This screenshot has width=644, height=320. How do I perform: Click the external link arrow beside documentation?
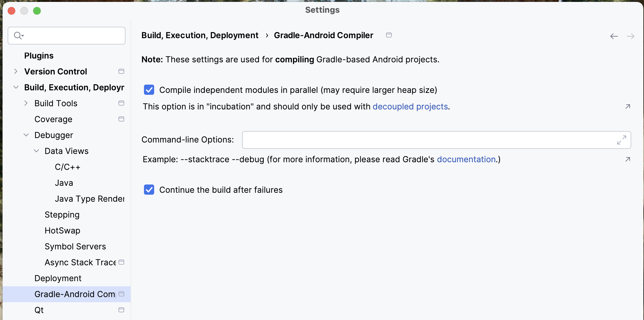pyautogui.click(x=627, y=159)
